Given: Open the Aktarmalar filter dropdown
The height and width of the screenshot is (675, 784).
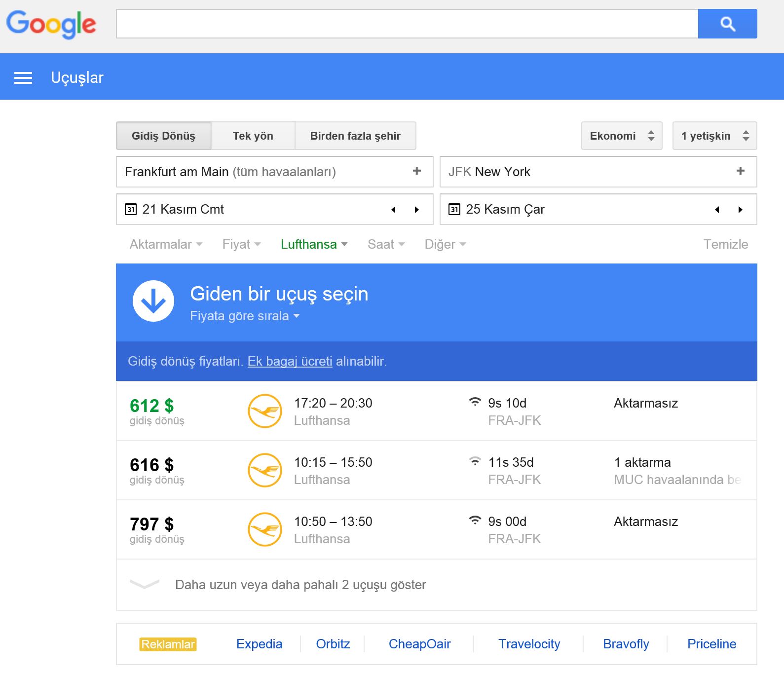Looking at the screenshot, I should (x=166, y=244).
